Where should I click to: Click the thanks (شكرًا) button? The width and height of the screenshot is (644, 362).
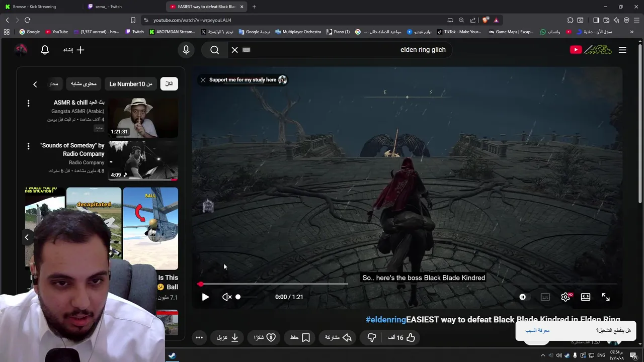pos(265,337)
